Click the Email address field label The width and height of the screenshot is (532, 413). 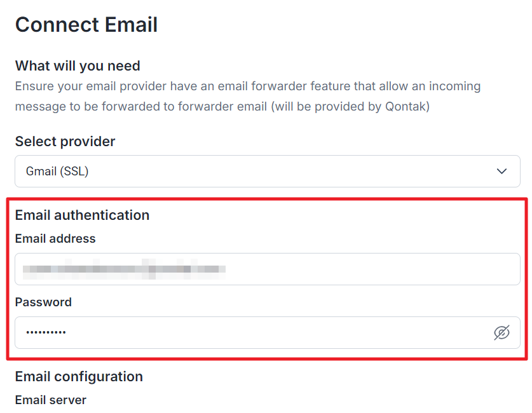(x=55, y=239)
